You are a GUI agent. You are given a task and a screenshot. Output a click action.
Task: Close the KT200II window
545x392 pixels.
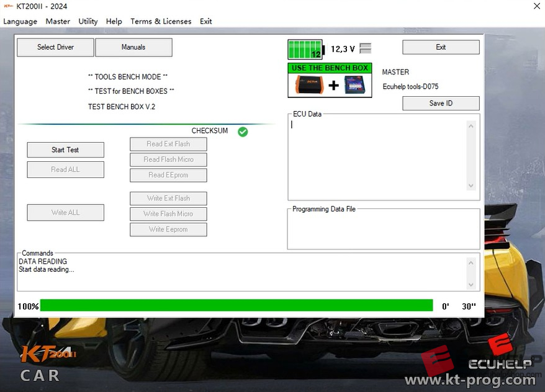pyautogui.click(x=537, y=6)
